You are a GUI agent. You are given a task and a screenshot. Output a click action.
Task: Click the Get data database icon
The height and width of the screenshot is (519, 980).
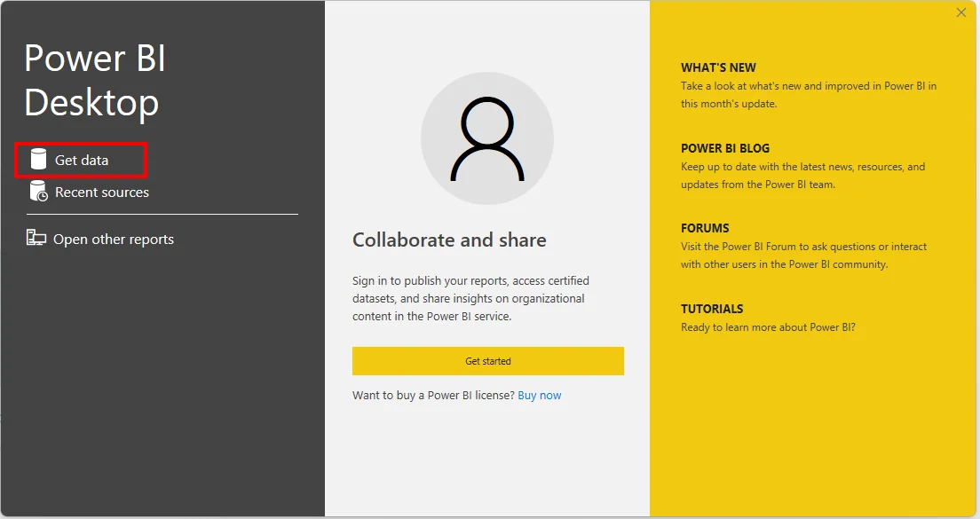[38, 160]
